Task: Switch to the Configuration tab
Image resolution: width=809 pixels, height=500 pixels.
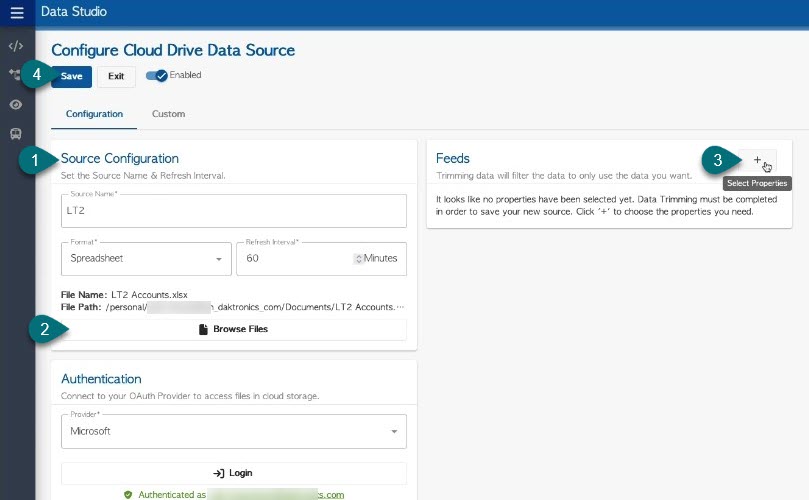Action: click(94, 114)
